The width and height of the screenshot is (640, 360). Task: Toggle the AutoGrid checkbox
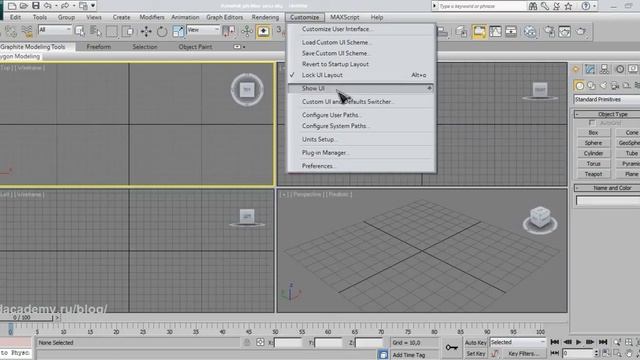coord(592,123)
